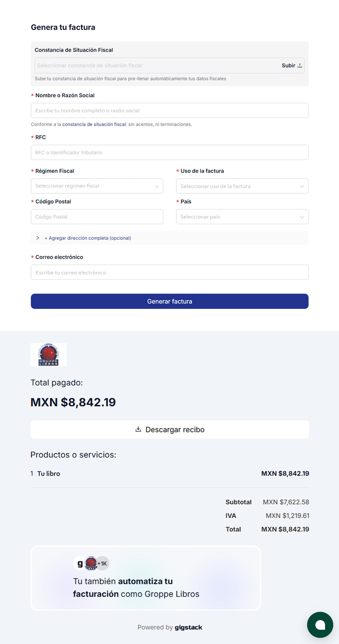Click the Código Postal input field

pyautogui.click(x=97, y=217)
